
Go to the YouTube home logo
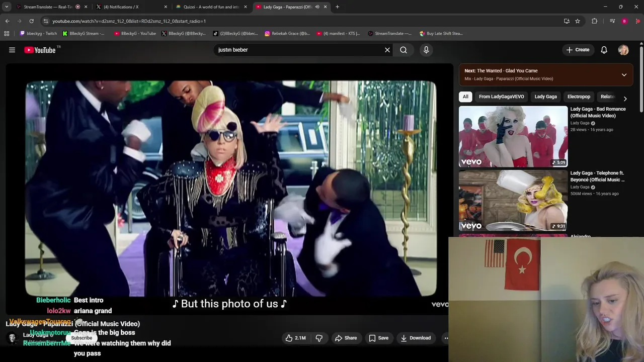pyautogui.click(x=40, y=50)
